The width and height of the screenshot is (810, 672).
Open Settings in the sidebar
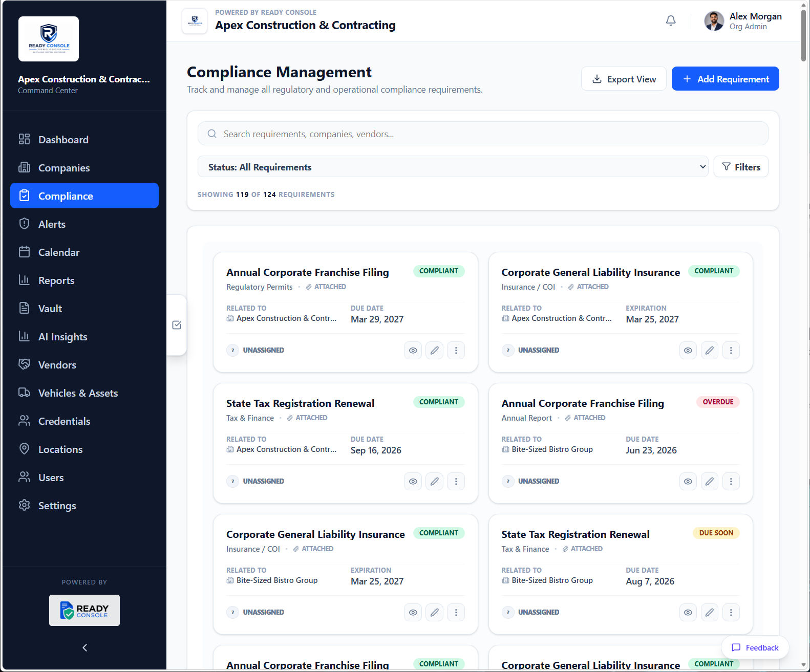coord(84,505)
